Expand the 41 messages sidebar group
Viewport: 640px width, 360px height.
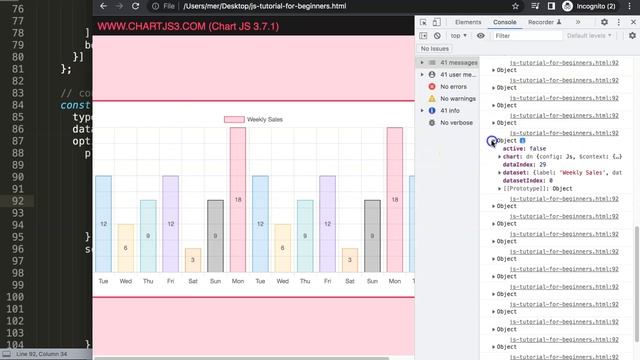422,62
